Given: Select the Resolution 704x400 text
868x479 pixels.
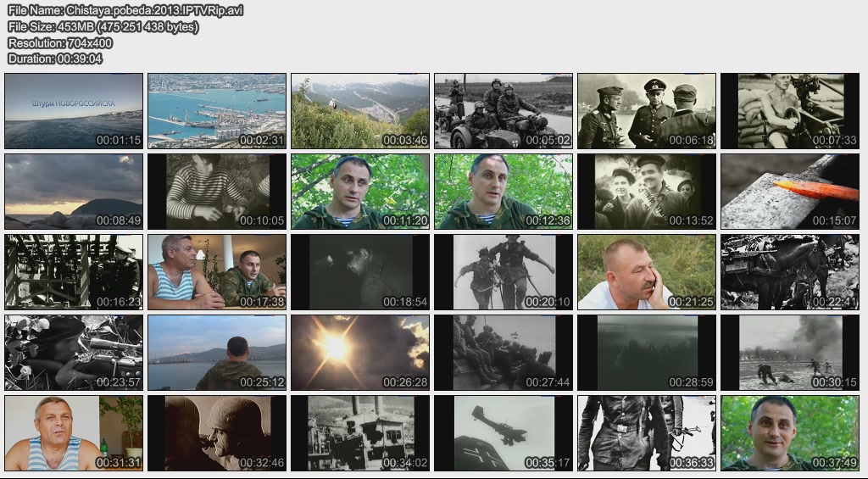Looking at the screenshot, I should coord(60,42).
